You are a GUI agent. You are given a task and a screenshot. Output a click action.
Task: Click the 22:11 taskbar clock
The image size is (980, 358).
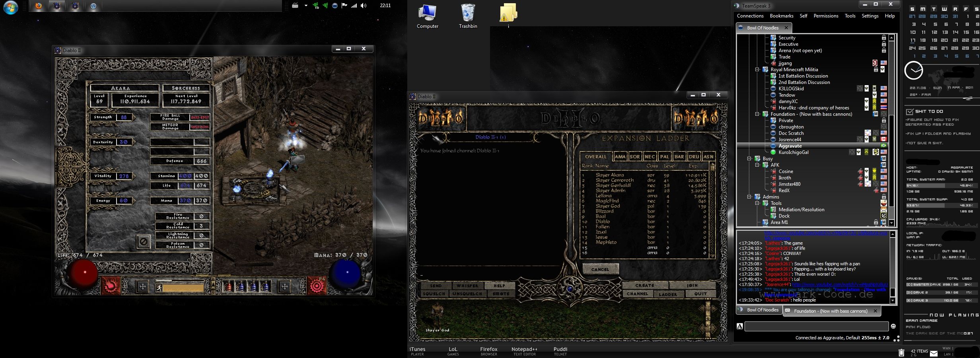pos(385,6)
